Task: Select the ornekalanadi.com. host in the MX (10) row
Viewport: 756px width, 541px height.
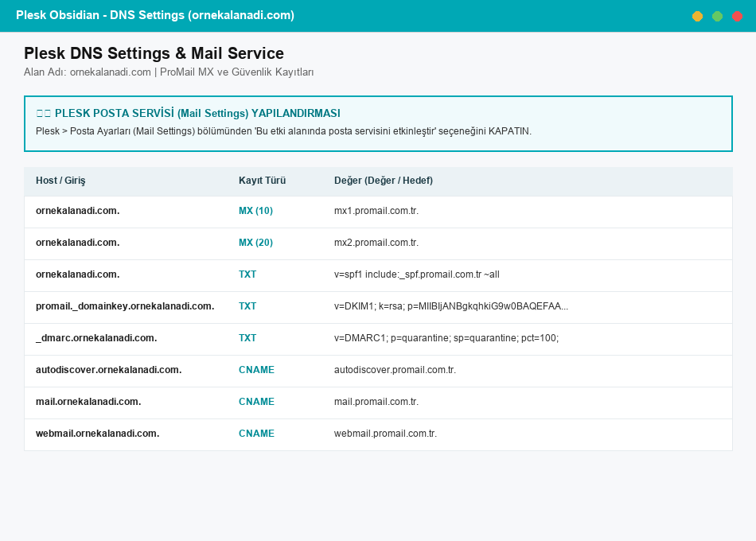Action: 78,211
